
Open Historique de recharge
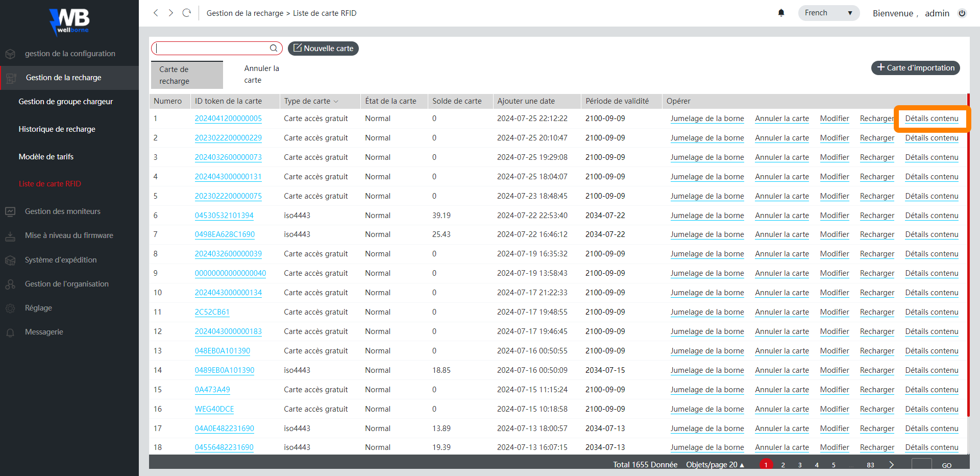pos(57,129)
